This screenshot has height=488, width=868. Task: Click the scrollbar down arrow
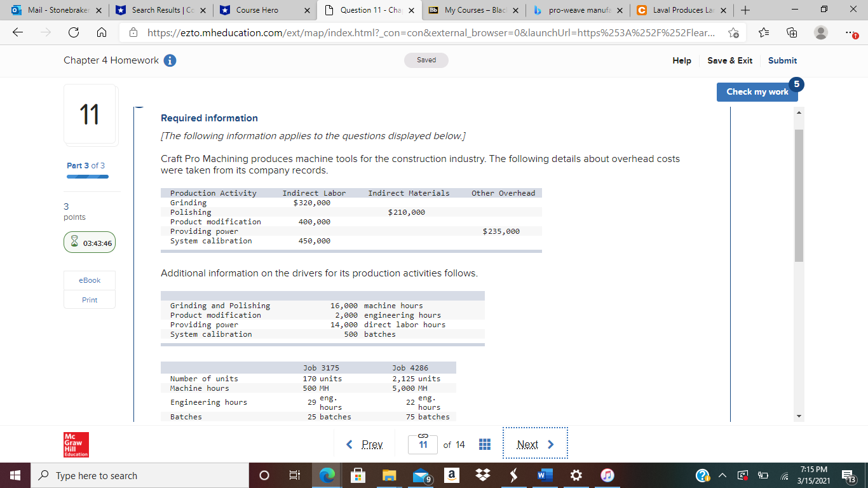799,416
